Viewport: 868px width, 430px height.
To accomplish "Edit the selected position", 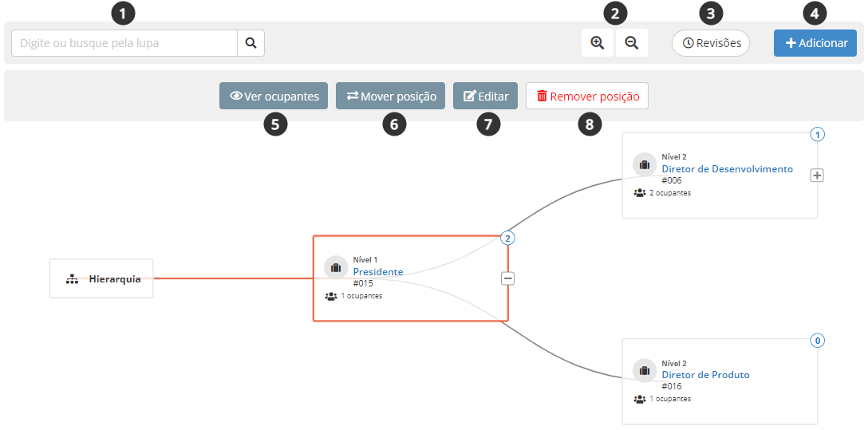I will click(x=485, y=97).
